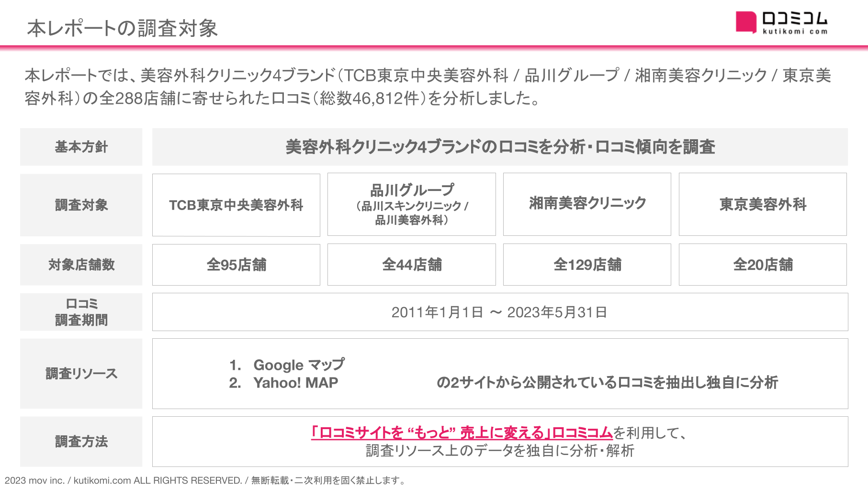This screenshot has height=488, width=868.
Task: Select the 調査リソース row label
Action: click(x=81, y=374)
